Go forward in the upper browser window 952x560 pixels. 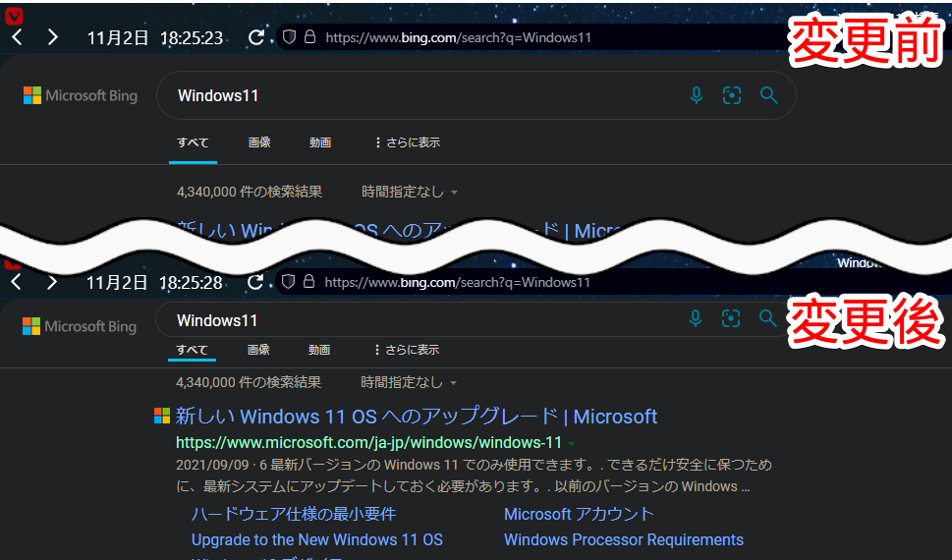pos(53,37)
